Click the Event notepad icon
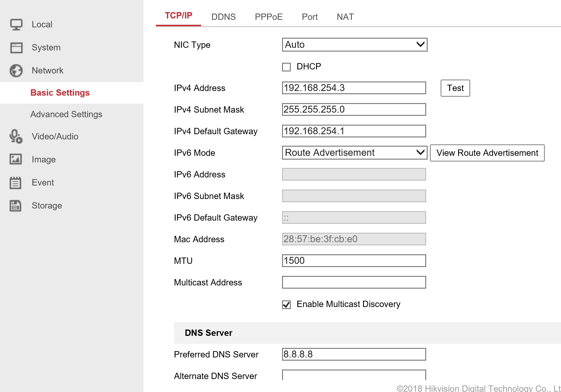 tap(16, 183)
